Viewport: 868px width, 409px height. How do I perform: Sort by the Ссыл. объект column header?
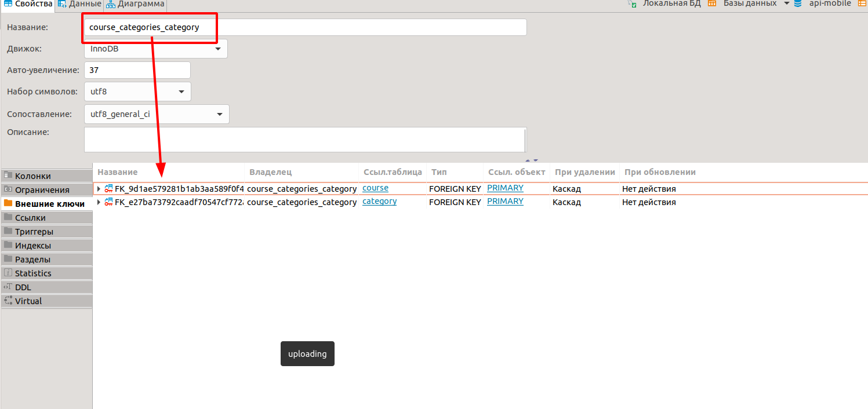pos(517,172)
